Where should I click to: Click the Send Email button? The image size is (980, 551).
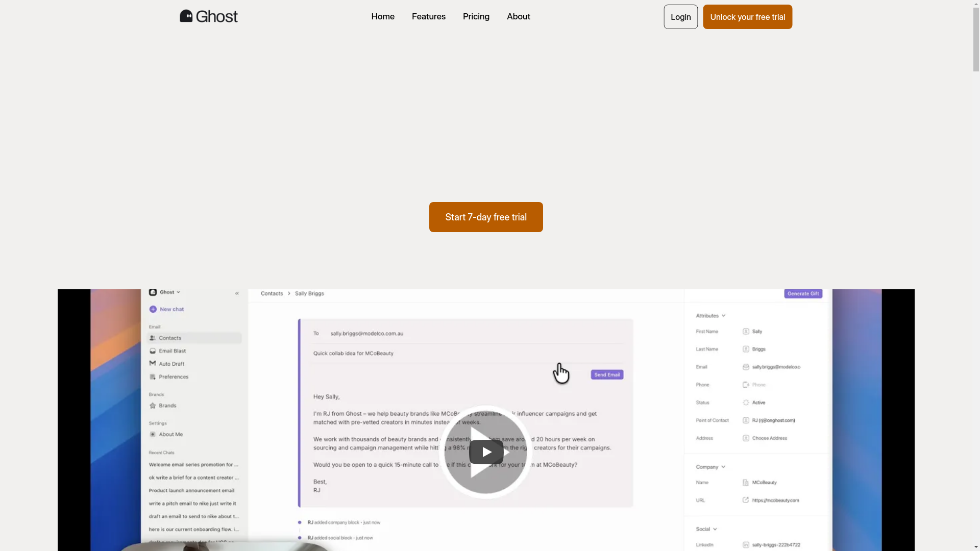[x=607, y=375]
